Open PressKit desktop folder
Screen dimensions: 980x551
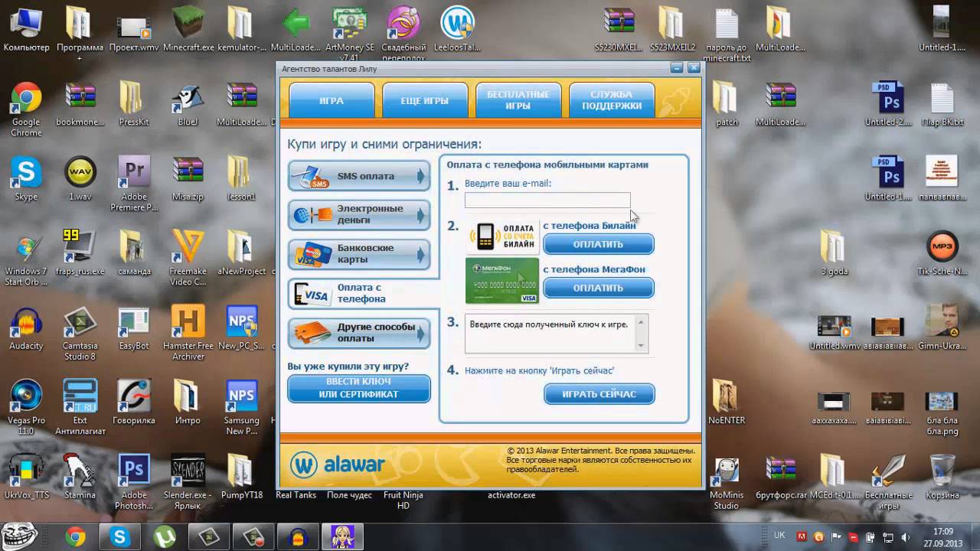134,104
